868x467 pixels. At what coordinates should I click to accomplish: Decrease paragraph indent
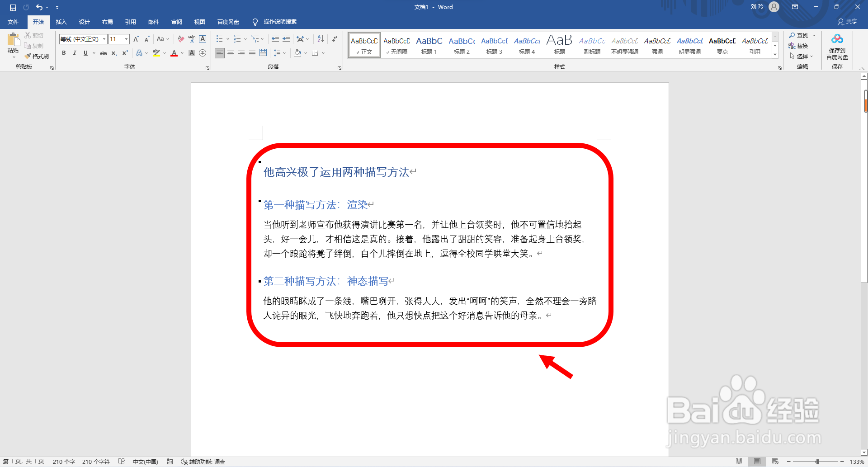click(x=275, y=39)
